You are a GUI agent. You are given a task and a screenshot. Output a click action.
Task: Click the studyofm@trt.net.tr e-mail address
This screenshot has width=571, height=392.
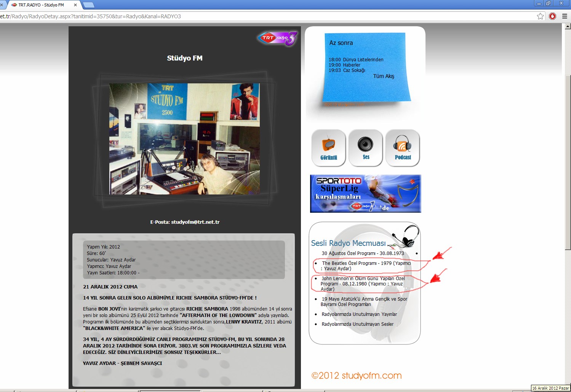pos(195,222)
